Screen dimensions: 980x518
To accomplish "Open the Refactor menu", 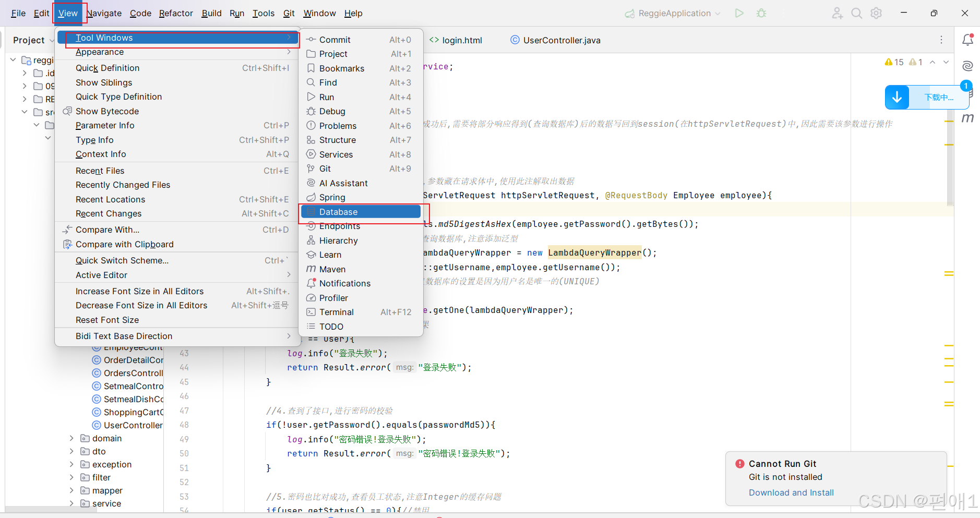I will click(x=176, y=13).
